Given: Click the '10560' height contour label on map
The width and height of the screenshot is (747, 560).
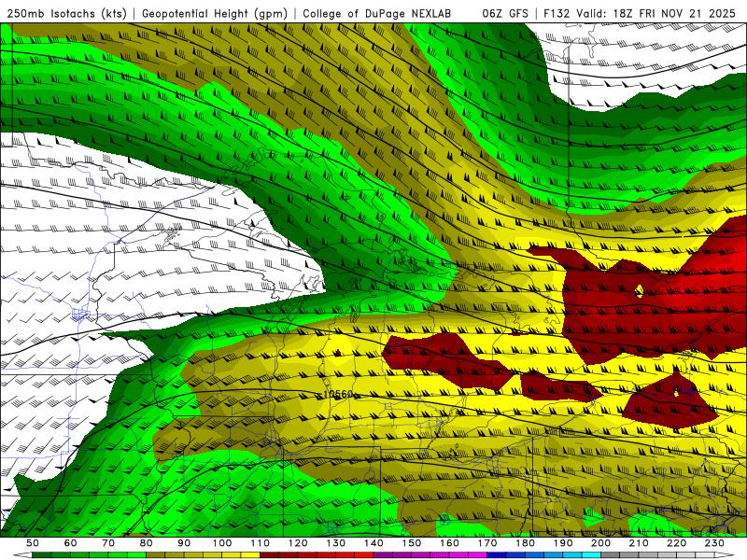Looking at the screenshot, I should tap(337, 394).
